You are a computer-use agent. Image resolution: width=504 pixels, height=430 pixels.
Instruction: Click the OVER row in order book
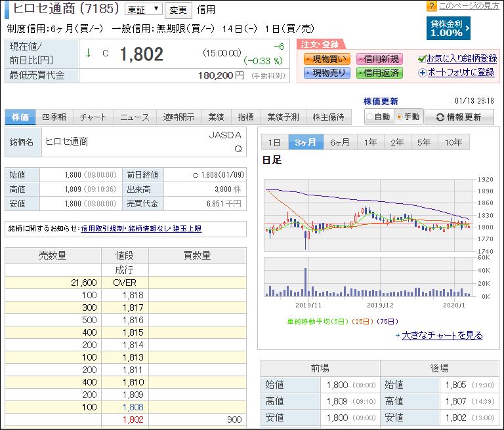[126, 283]
